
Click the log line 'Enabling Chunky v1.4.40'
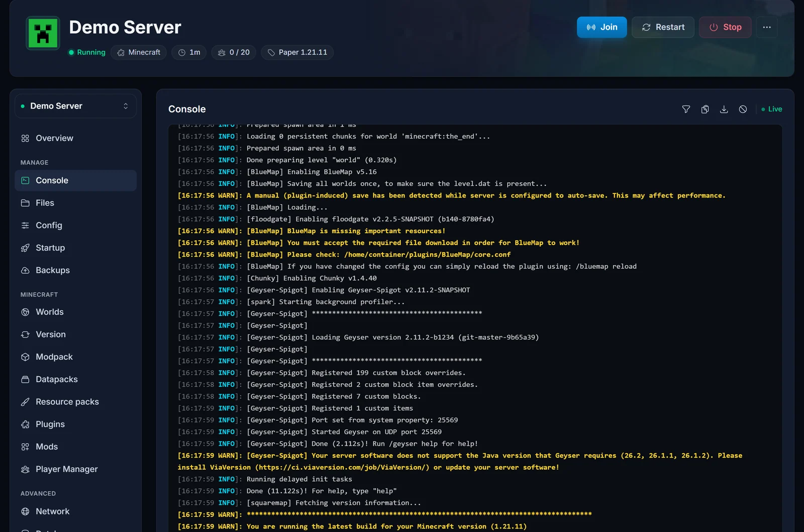277,278
